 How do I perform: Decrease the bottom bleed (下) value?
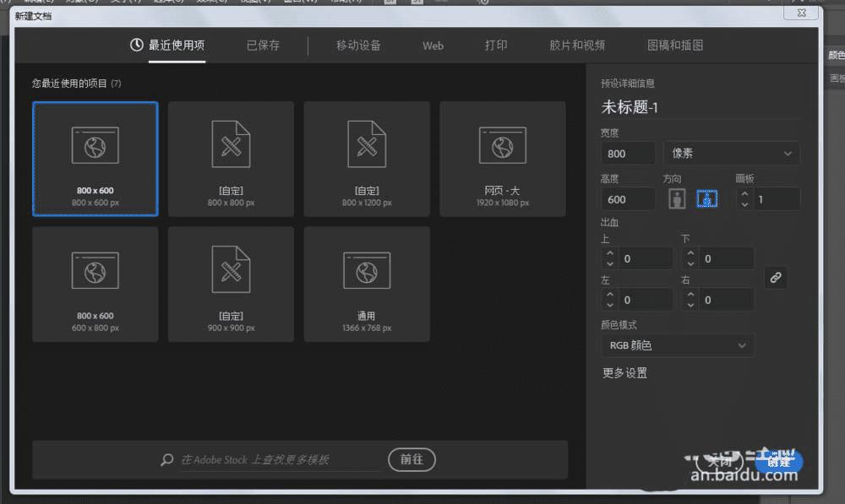tap(691, 264)
